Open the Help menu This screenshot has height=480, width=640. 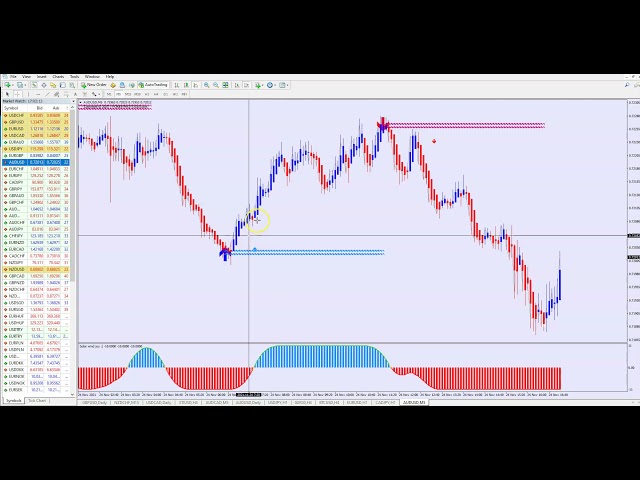110,76
